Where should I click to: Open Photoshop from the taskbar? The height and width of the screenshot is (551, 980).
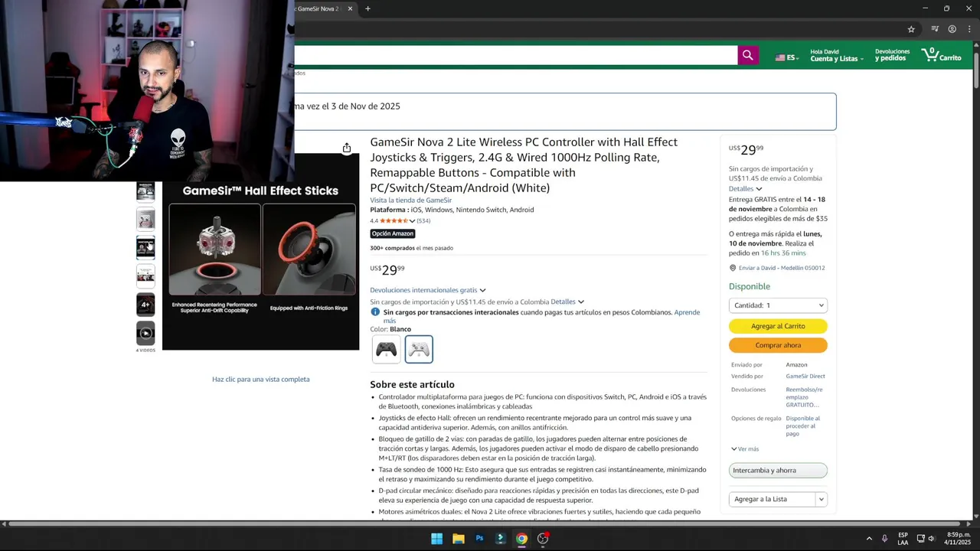(479, 539)
